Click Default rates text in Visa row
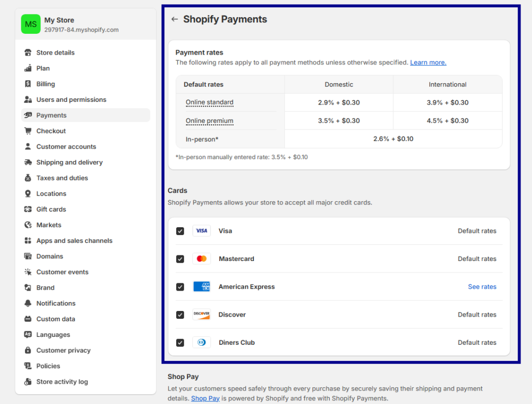Image resolution: width=532 pixels, height=404 pixels. click(x=477, y=231)
